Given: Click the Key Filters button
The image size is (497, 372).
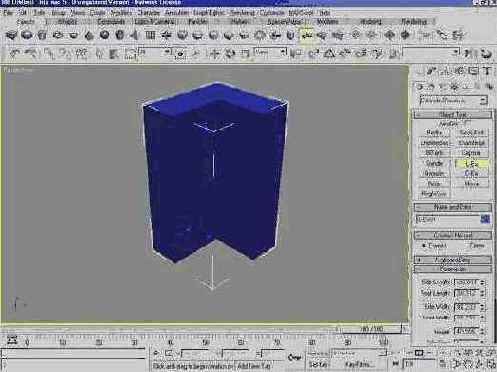Looking at the screenshot, I should [359, 365].
